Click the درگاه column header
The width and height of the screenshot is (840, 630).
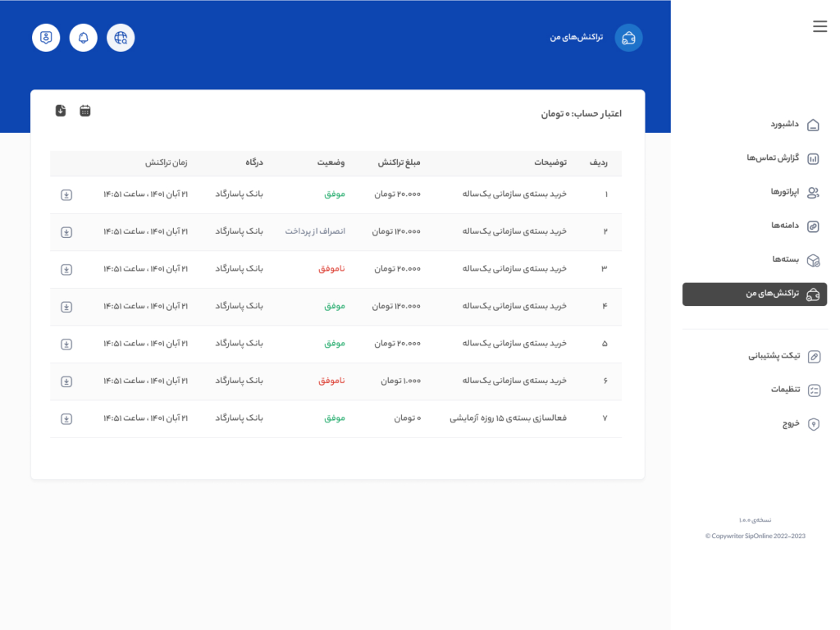[254, 163]
